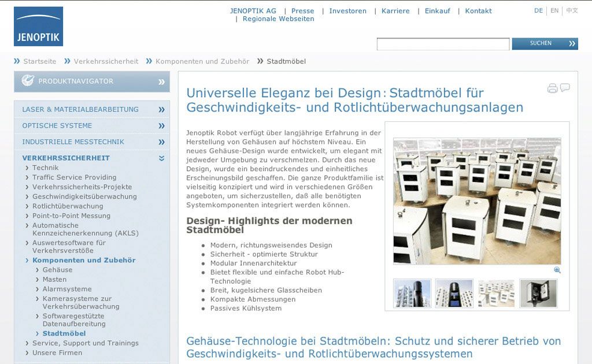Open Kamerasysteme zur Verkehrsüberwachung sub-item
The height and width of the screenshot is (364, 592).
click(81, 303)
